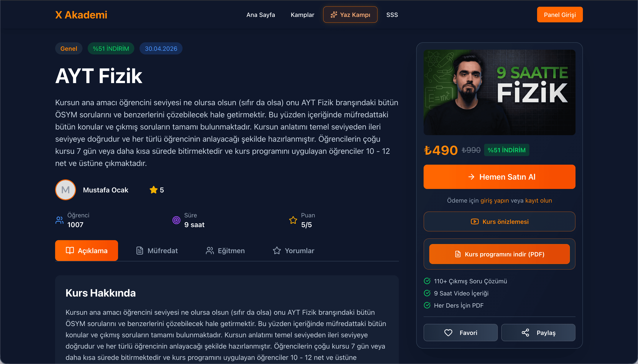Click the Puan star outline icon
This screenshot has width=638, height=364.
tap(293, 220)
